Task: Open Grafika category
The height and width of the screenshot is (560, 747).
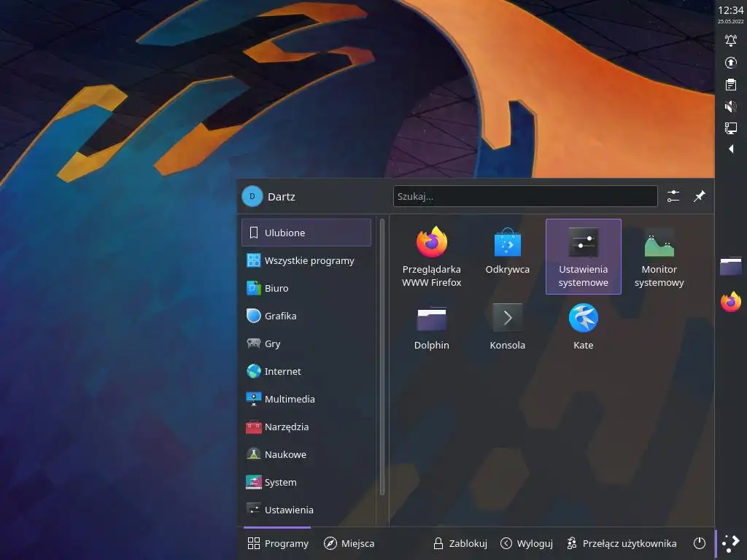Action: pos(306,316)
